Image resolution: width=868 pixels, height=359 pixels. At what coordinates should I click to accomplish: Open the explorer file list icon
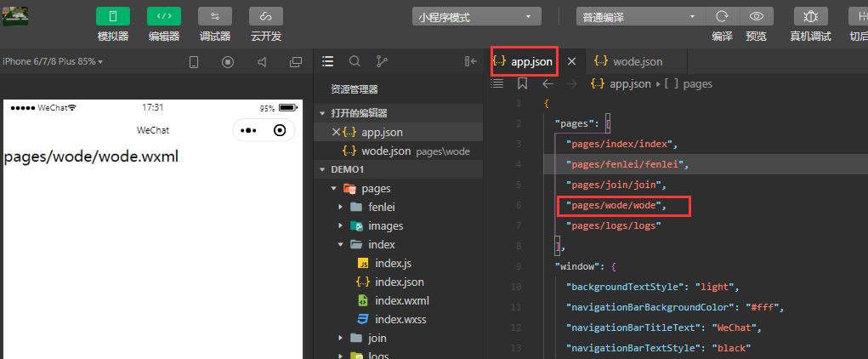pos(327,61)
